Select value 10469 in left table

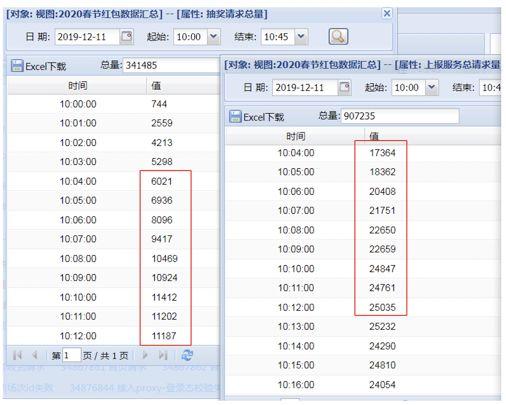(x=165, y=259)
